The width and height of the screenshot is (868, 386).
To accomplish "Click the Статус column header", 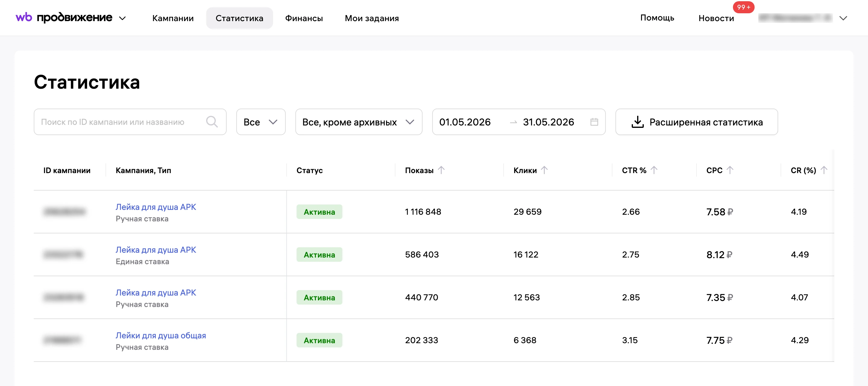I will coord(309,170).
